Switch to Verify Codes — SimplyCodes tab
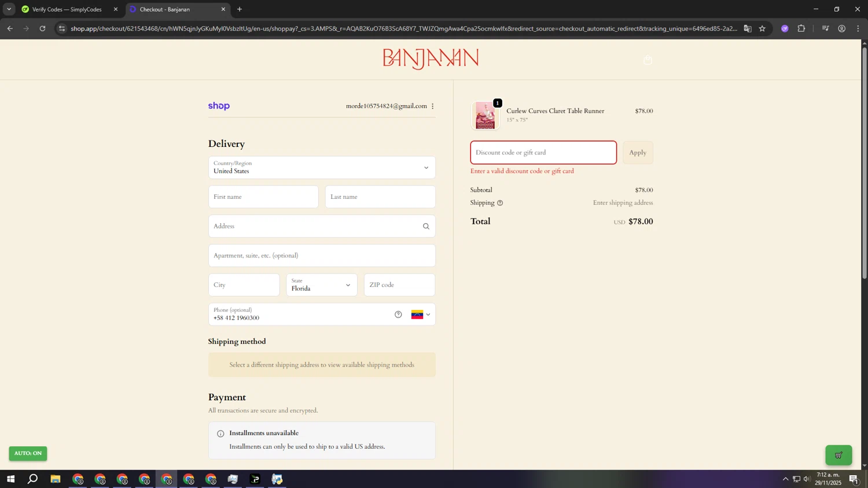Image resolution: width=868 pixels, height=488 pixels. (x=67, y=9)
